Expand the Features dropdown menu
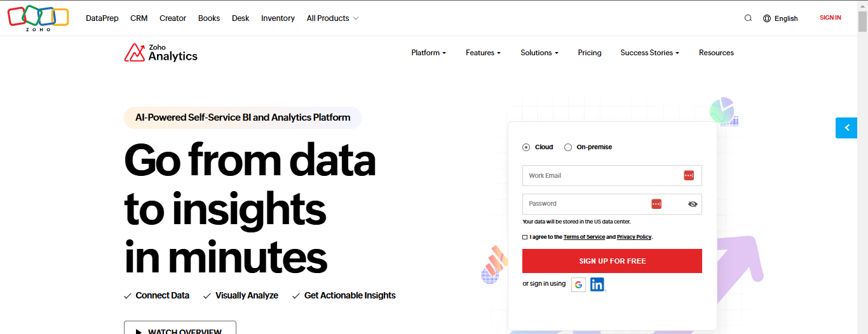This screenshot has height=334, width=868. click(483, 53)
